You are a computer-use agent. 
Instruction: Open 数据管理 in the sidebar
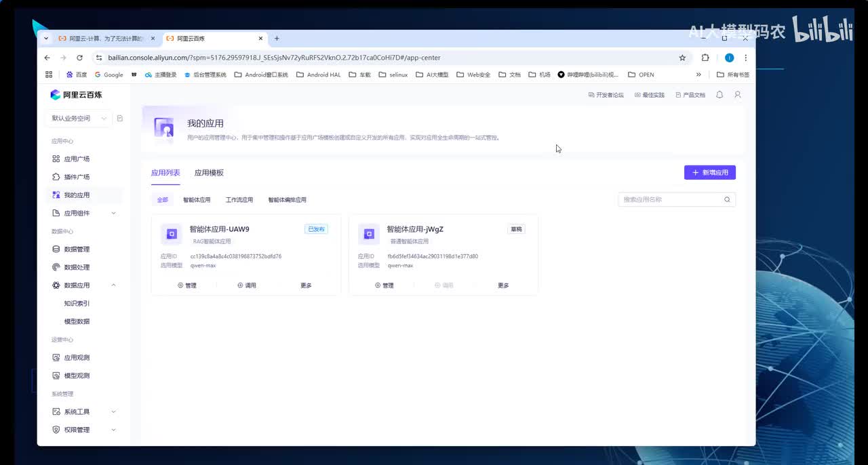tap(77, 249)
